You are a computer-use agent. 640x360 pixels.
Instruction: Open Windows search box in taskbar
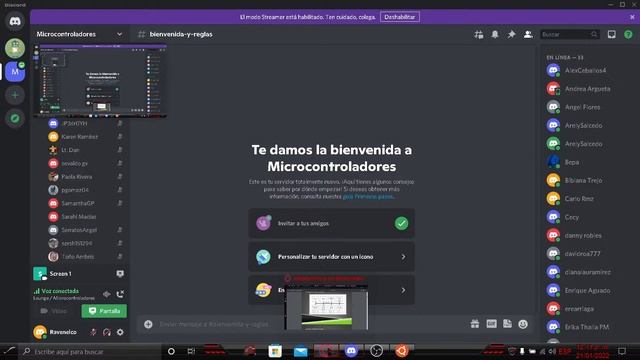90,351
